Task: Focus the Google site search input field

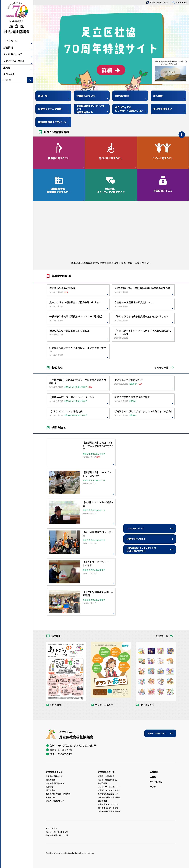Action: click(14, 80)
